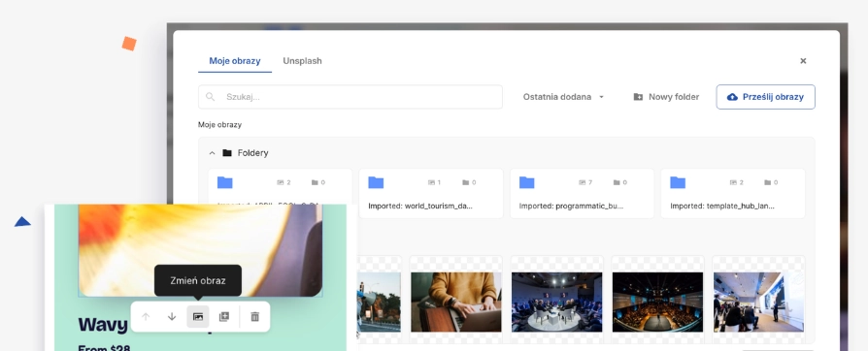This screenshot has height=351, width=868.
Task: Open the template_hub_lan imported folder
Action: [x=733, y=194]
